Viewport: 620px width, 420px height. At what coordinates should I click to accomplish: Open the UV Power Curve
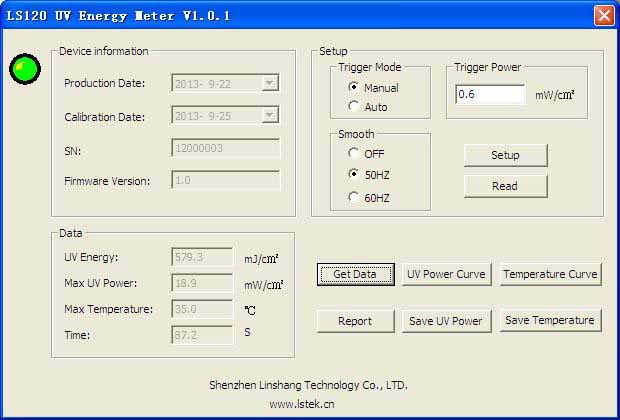(x=446, y=274)
